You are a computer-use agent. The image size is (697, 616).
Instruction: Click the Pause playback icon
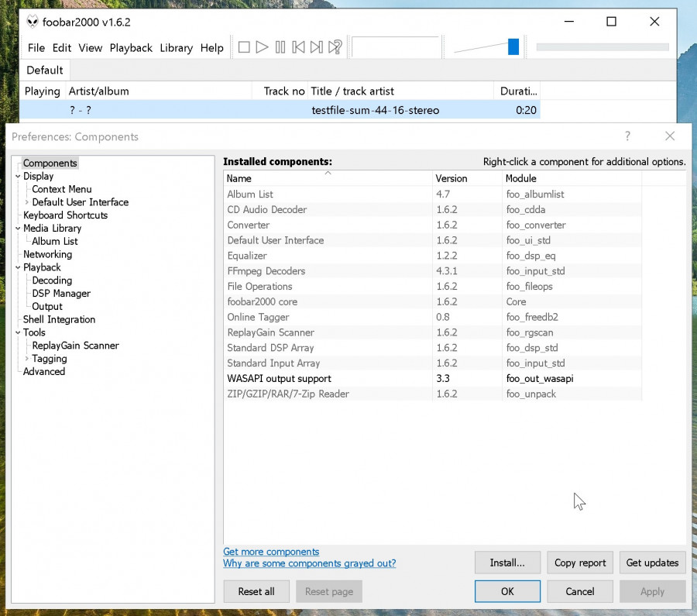280,47
